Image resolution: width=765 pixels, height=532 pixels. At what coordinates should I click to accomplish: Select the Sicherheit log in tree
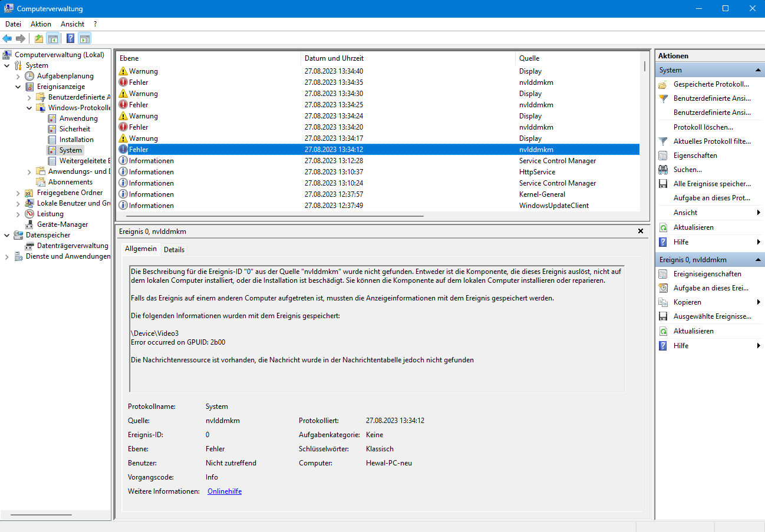click(x=74, y=129)
